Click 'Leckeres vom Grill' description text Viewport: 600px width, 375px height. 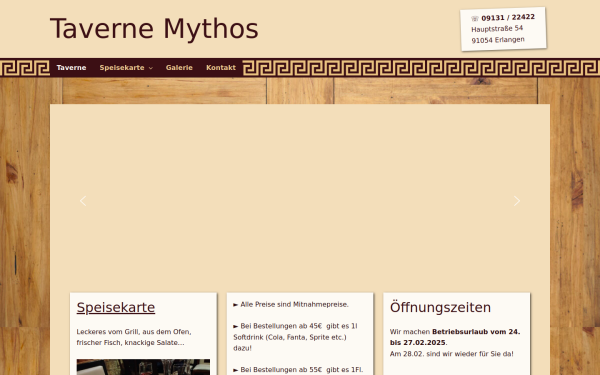pos(134,337)
